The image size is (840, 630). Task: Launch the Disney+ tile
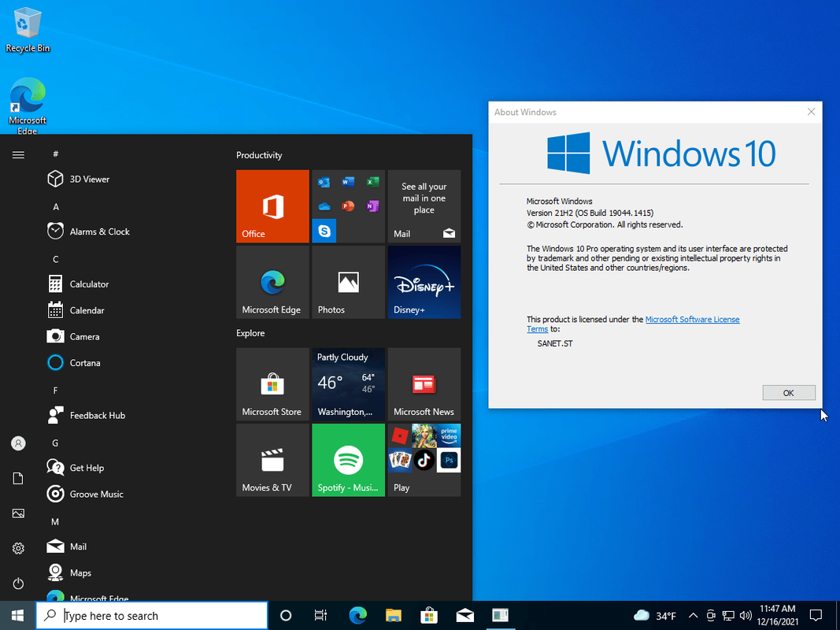[424, 283]
